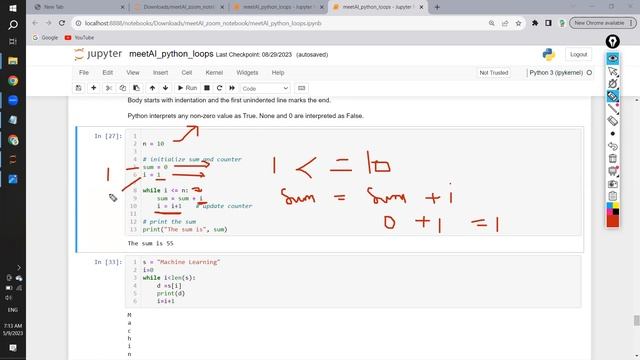Screen dimensions: 640x360
Task: Reload the page in Chrome
Action: tap(62, 23)
